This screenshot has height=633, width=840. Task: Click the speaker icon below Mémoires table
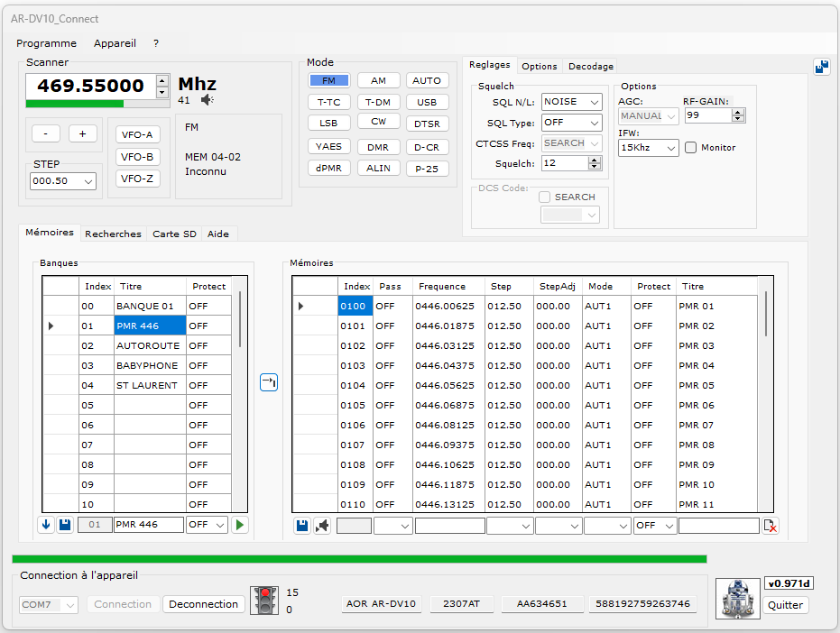322,526
